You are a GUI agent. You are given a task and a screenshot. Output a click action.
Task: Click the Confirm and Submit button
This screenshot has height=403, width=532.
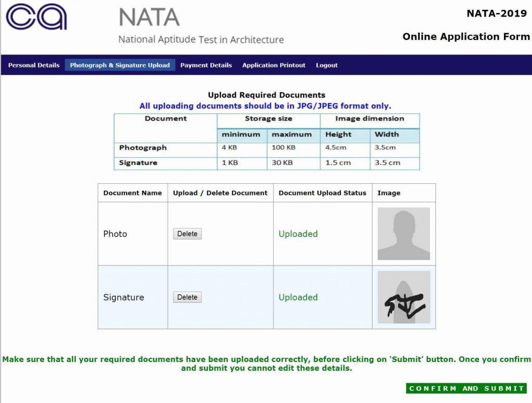pos(466,388)
